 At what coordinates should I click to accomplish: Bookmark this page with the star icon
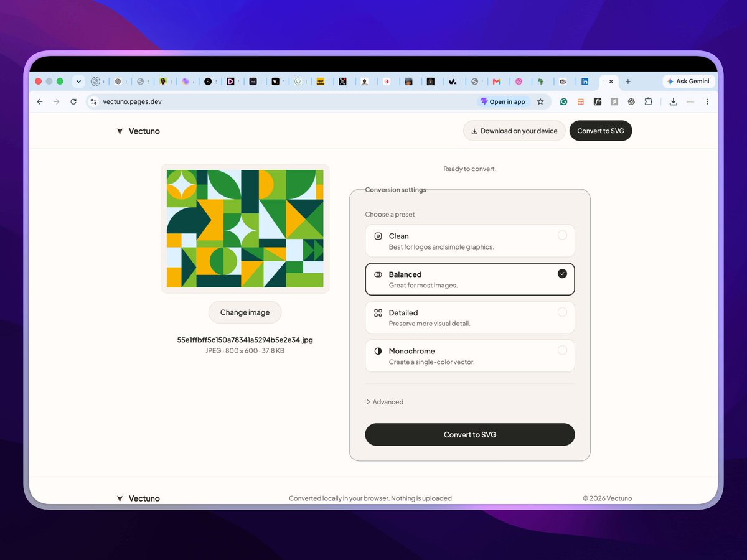coord(540,101)
